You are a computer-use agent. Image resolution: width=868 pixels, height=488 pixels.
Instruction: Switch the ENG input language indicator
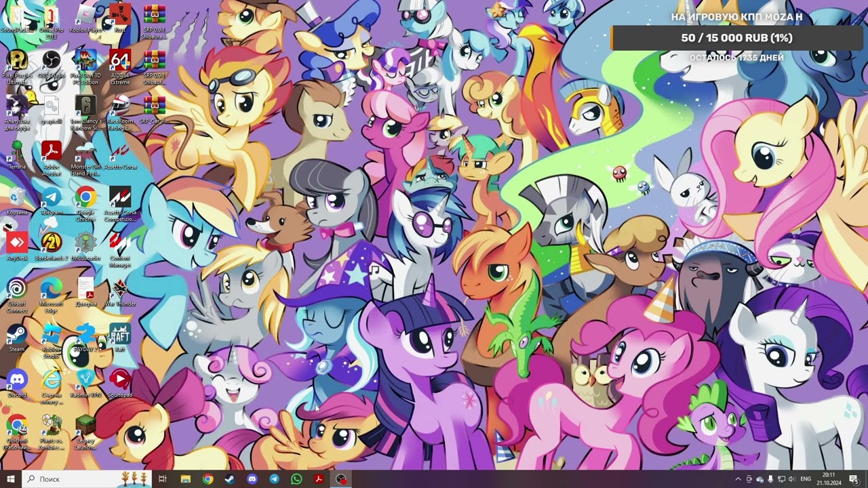tap(806, 479)
